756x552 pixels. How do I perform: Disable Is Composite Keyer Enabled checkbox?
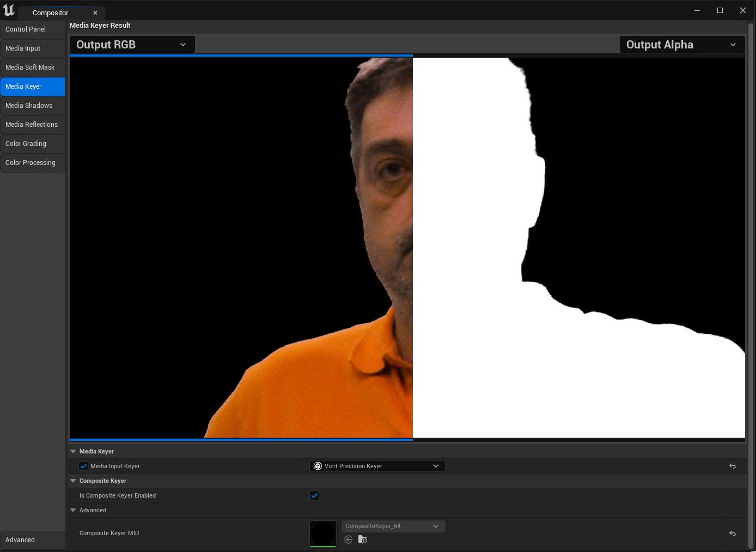tap(314, 495)
